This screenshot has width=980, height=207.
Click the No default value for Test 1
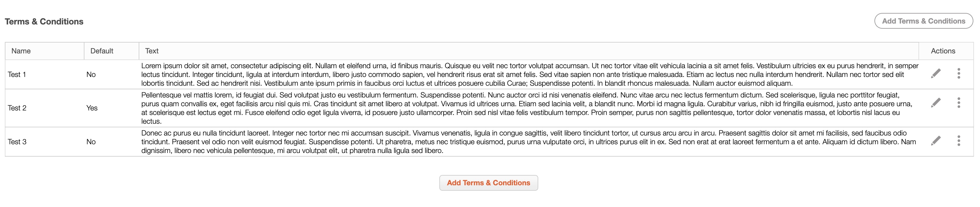tap(91, 75)
